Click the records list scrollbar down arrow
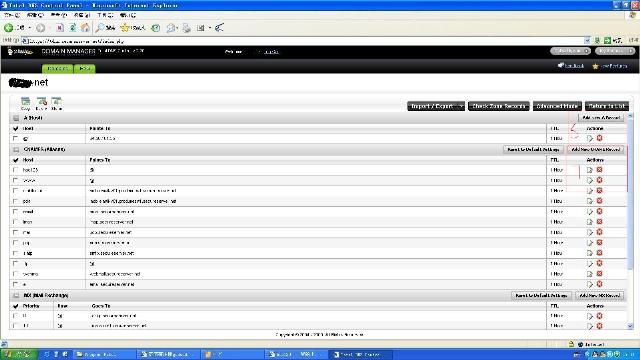 point(630,326)
